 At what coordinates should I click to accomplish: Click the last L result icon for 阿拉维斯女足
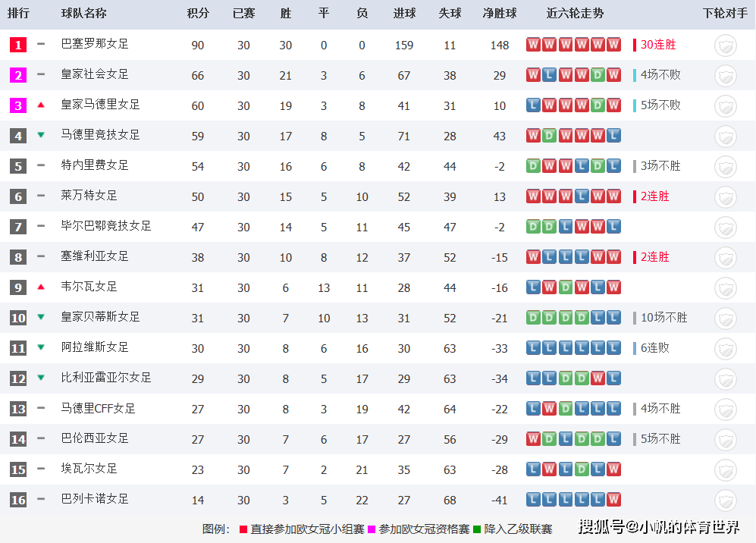[613, 347]
